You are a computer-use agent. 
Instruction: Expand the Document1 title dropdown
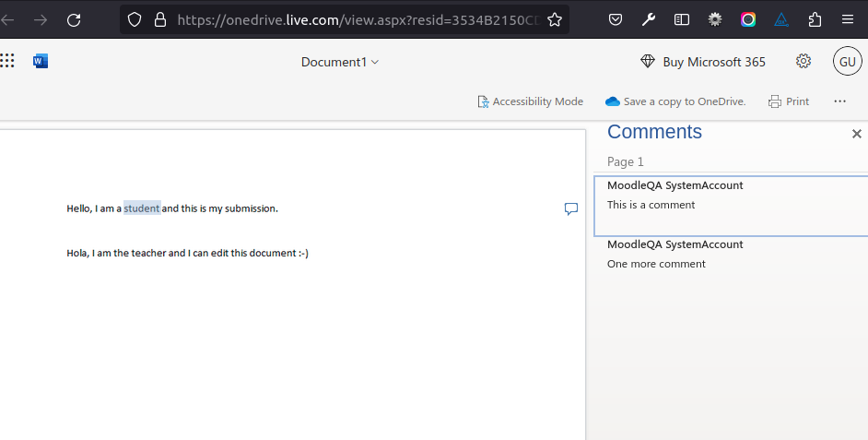coord(340,62)
